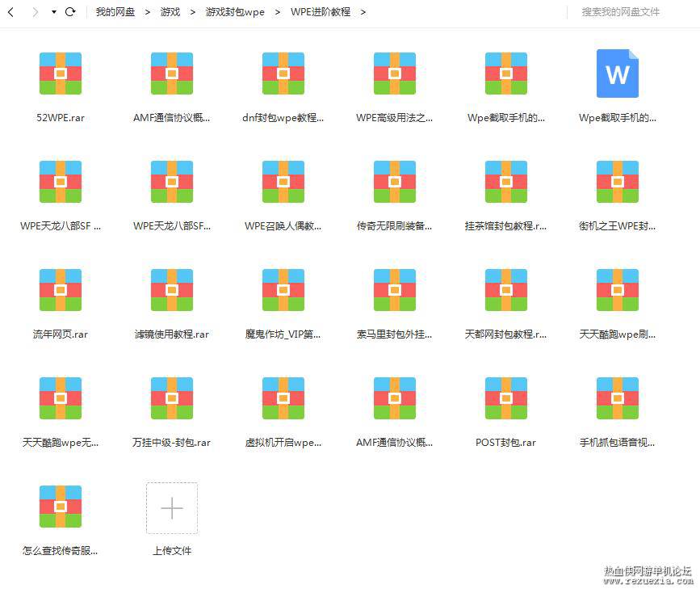
Task: Select the AMF通信协议概... archive beside POST封包.rar
Action: point(395,398)
